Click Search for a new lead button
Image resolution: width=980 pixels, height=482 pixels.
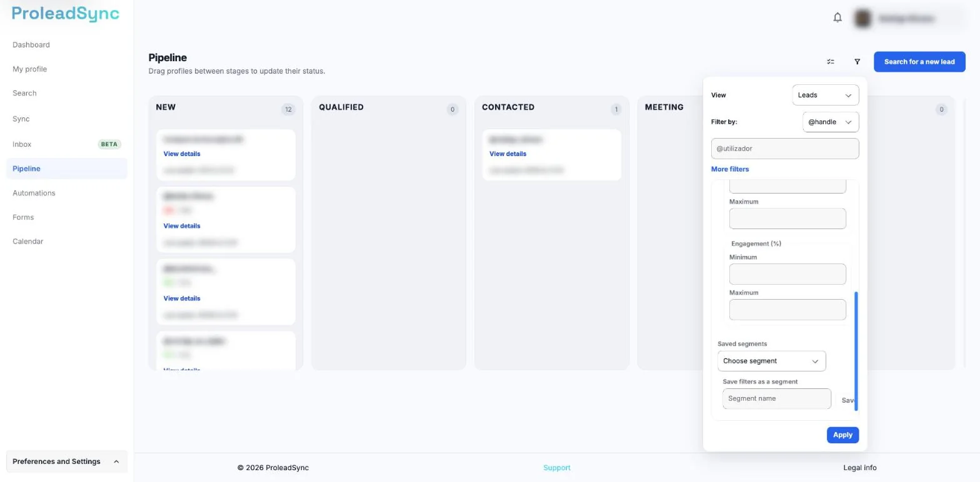[x=919, y=62]
